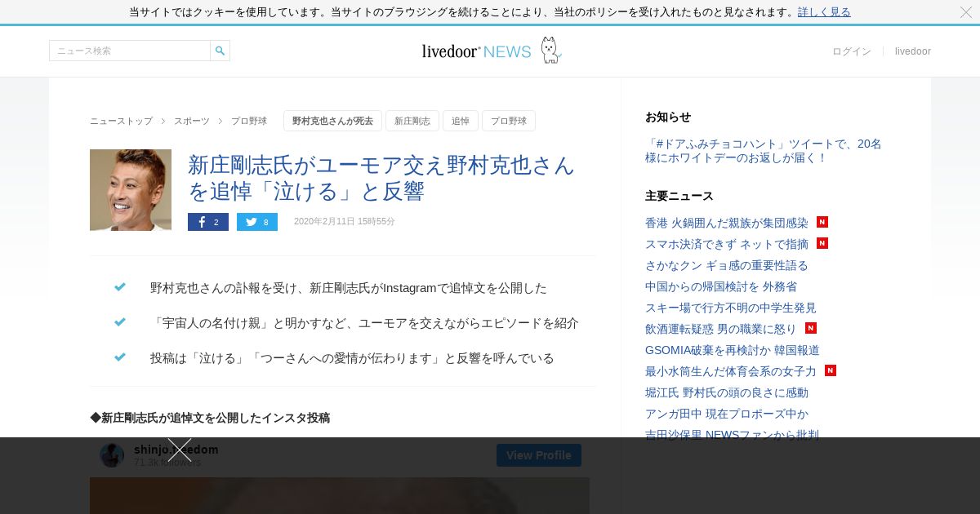
Task: Click the 宇宙人の名付け親 summary line
Action: pos(364,323)
